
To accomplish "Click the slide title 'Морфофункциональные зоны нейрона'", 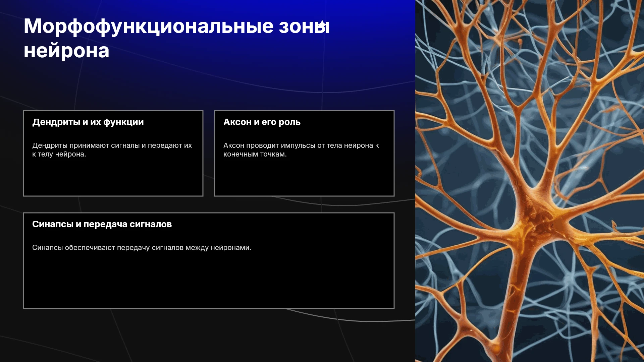I will [x=177, y=38].
